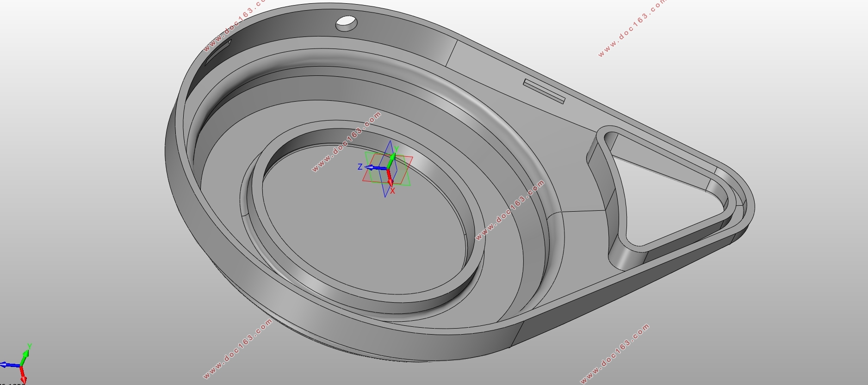
Task: Select the narrow rectangular slot on the arm
Action: click(545, 91)
